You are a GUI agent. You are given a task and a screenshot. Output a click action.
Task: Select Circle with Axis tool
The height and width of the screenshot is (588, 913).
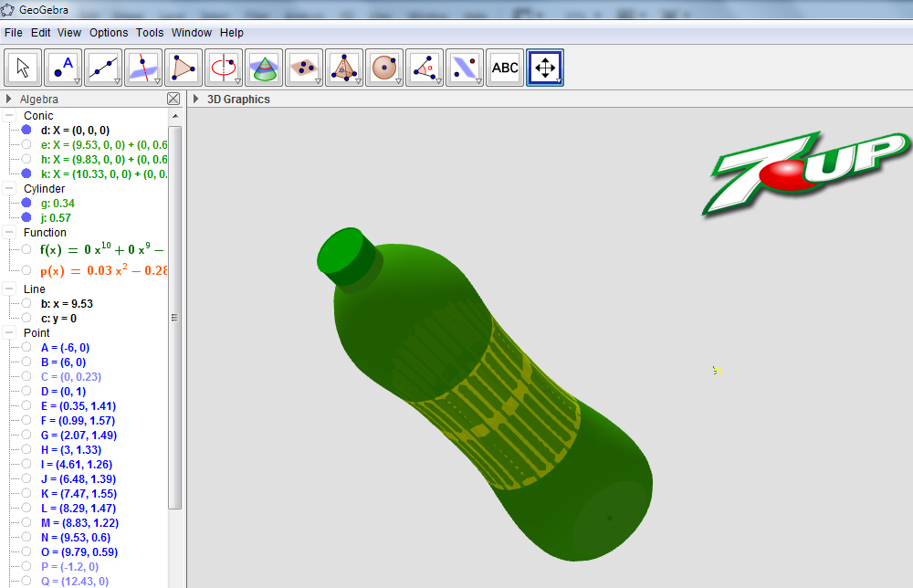coord(224,68)
